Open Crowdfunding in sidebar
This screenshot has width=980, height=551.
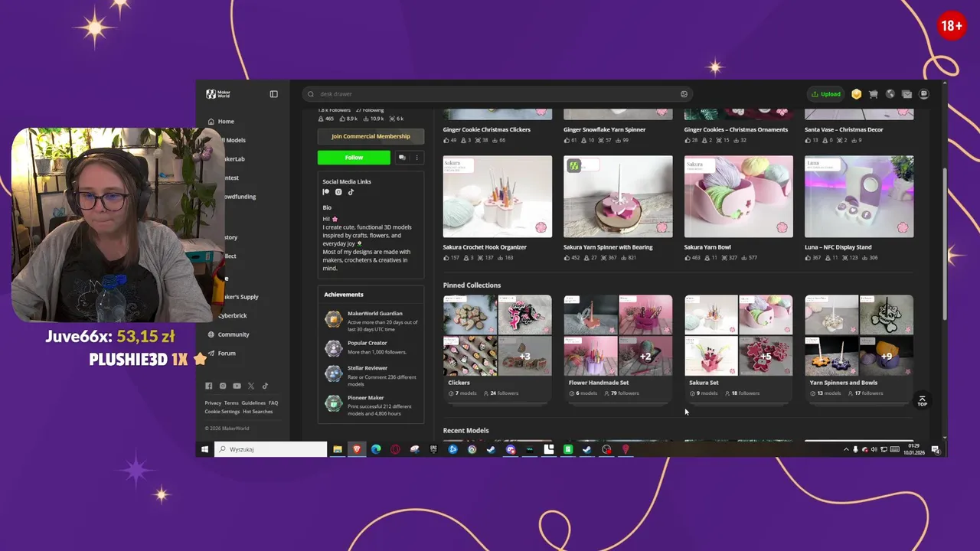(240, 197)
